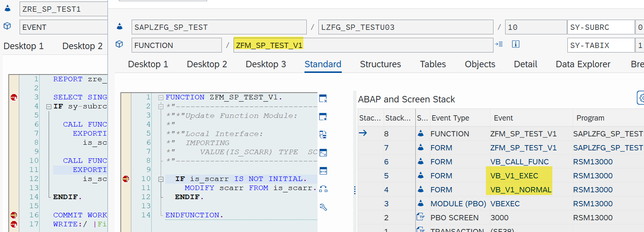Click the person icon in stack row 6
The width and height of the screenshot is (644, 232).
(421, 161)
